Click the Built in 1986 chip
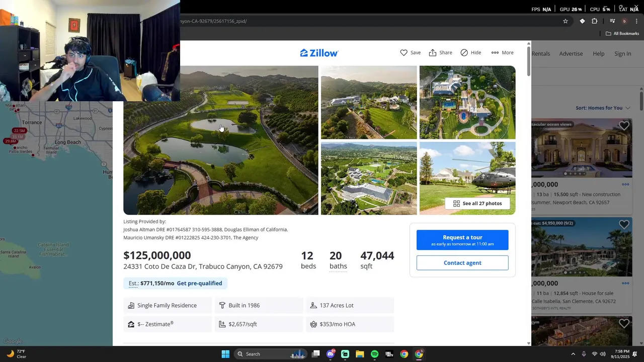 (x=259, y=305)
